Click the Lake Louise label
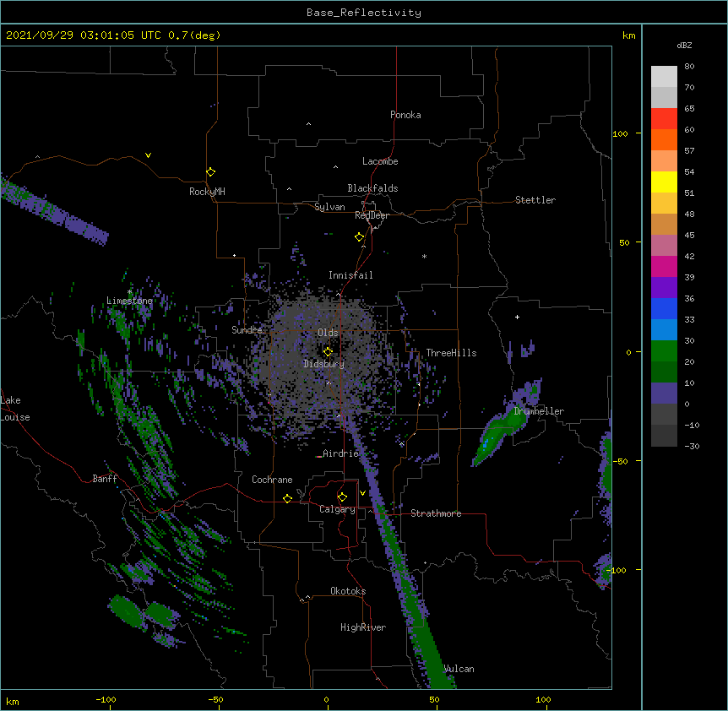This screenshot has width=728, height=711. [x=15, y=409]
